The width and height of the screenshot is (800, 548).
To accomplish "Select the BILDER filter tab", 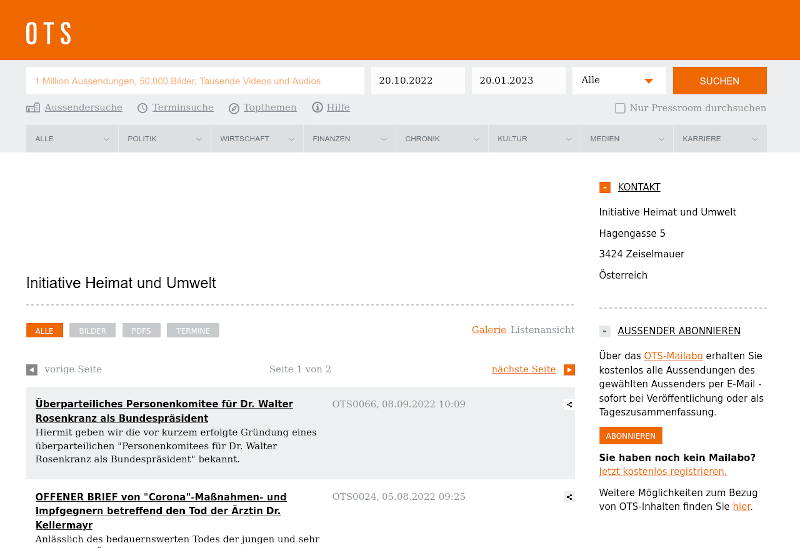I will (x=92, y=331).
